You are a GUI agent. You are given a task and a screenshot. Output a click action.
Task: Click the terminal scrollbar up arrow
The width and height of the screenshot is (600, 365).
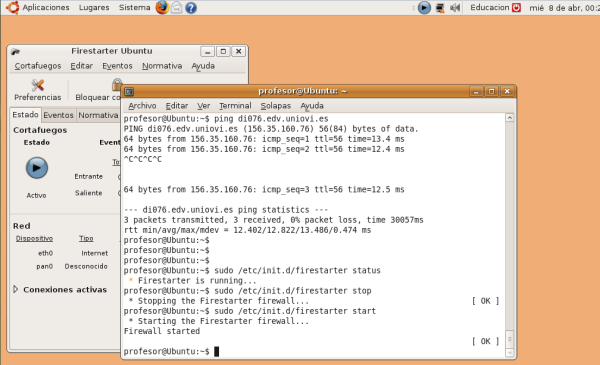click(510, 118)
